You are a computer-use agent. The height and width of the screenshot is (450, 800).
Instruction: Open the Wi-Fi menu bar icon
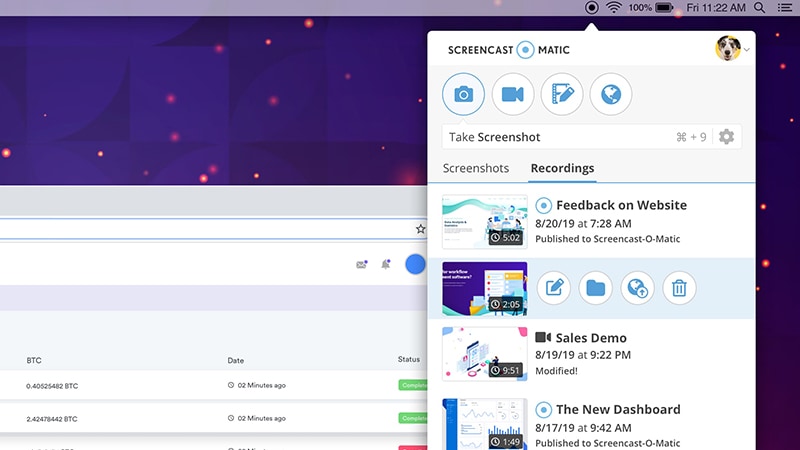tap(614, 8)
